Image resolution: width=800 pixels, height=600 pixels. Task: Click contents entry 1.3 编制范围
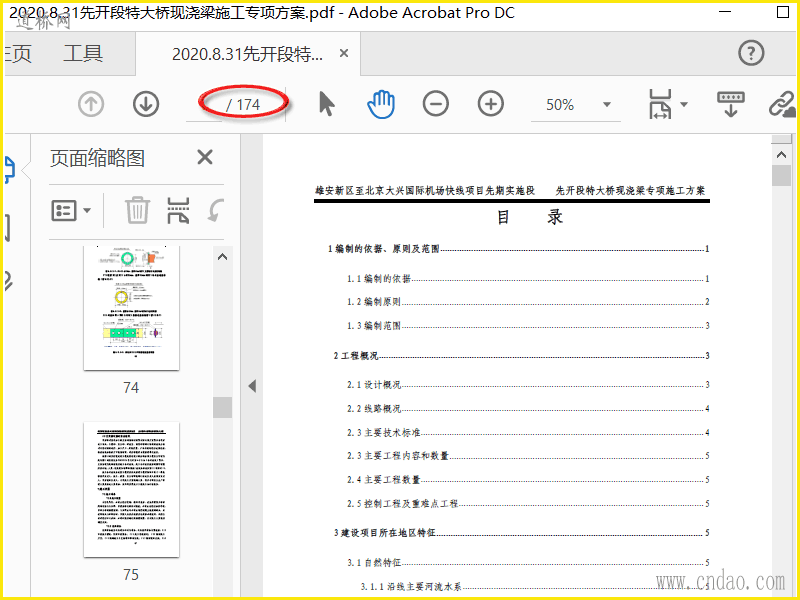(x=528, y=326)
